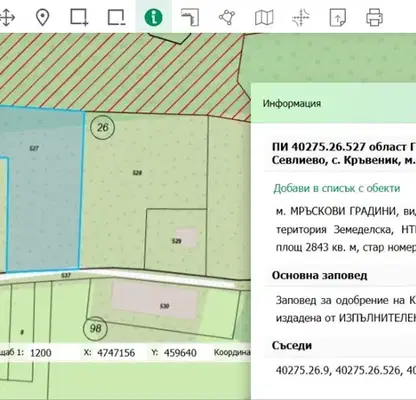Click the 'площ 2843 кв. м' text
416x400 pixels.
pos(317,248)
